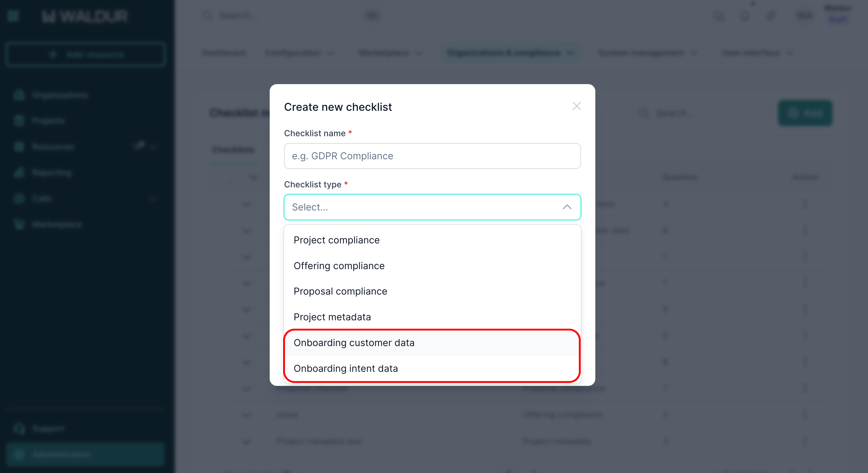Toggle the sidebar hamburger menu icon
Image resolution: width=868 pixels, height=473 pixels.
click(x=13, y=16)
